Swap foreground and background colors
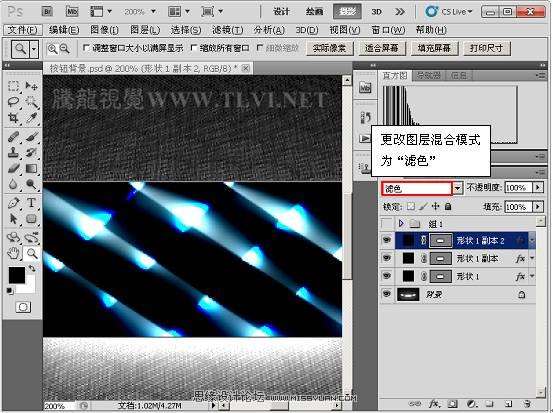The image size is (553, 413). [32, 269]
